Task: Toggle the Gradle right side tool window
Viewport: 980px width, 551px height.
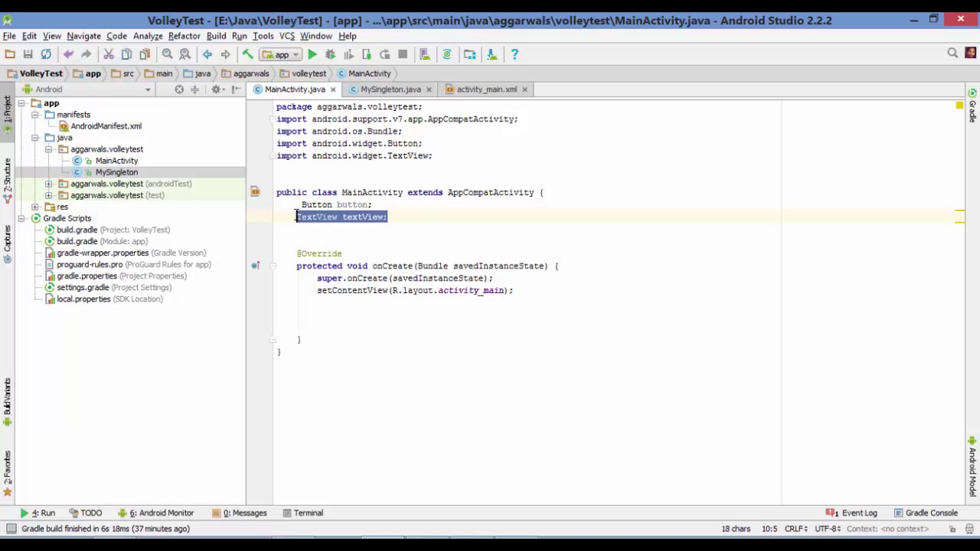Action: tap(972, 106)
